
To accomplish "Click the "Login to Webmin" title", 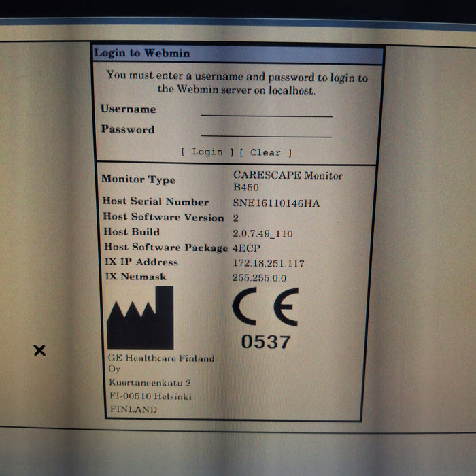I will pyautogui.click(x=141, y=53).
